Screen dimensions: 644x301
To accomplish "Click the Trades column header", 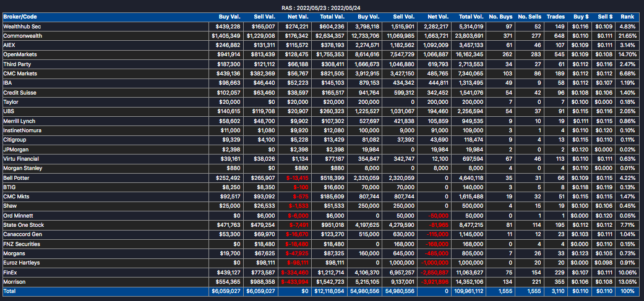I will [x=556, y=17].
